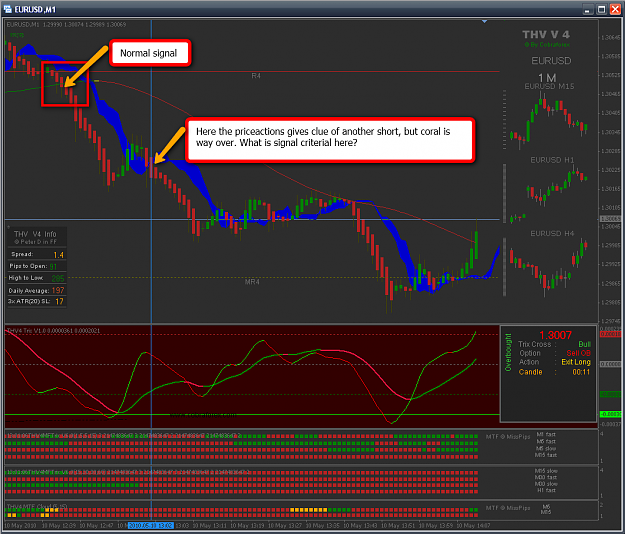Click the 1.29985 price axis value
The height and width of the screenshot is (534, 625).
point(611,245)
